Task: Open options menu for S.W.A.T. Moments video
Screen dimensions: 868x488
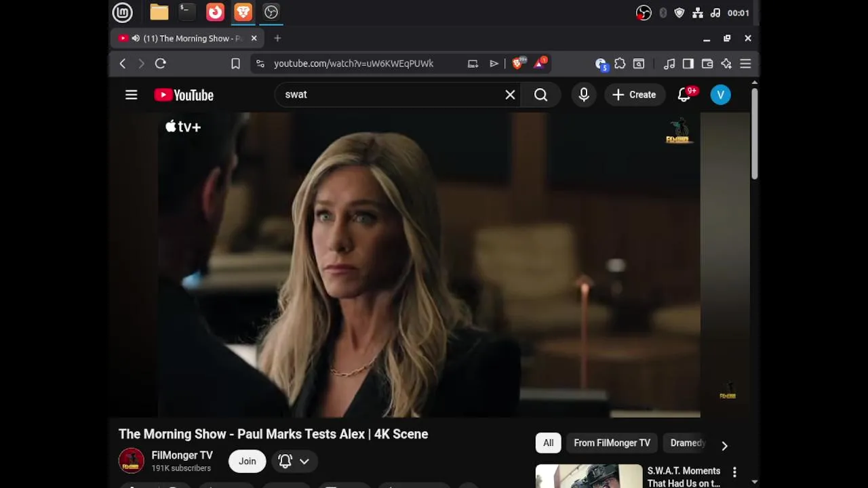Action: point(734,472)
